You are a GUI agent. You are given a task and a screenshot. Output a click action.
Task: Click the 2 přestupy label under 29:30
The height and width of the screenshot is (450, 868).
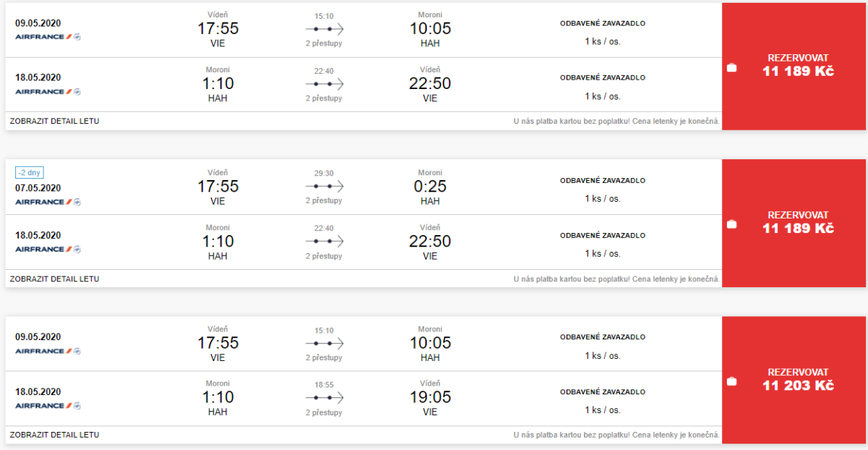coord(323,200)
